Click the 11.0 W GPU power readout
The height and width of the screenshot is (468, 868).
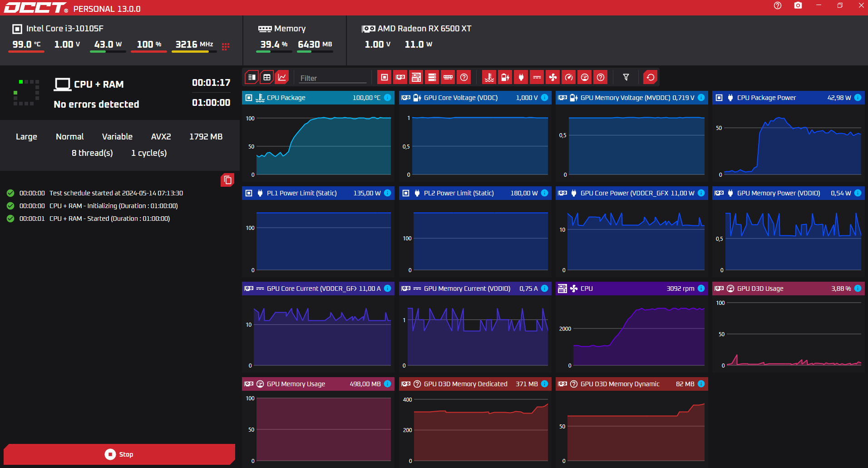tap(419, 45)
